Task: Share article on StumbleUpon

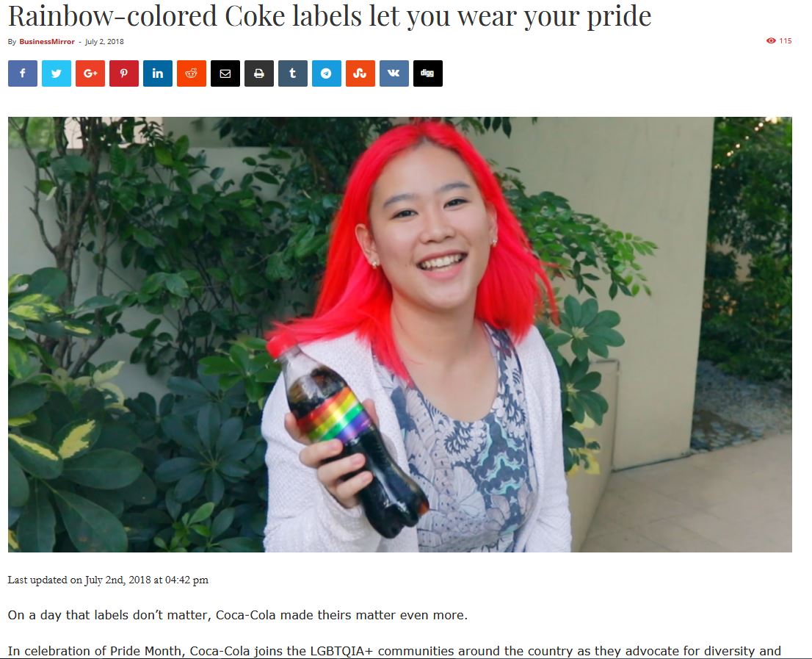Action: (360, 73)
